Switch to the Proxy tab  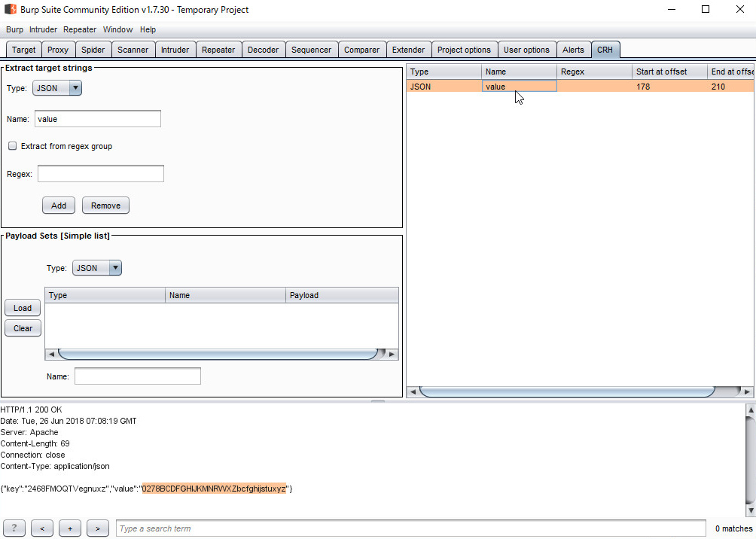click(58, 50)
